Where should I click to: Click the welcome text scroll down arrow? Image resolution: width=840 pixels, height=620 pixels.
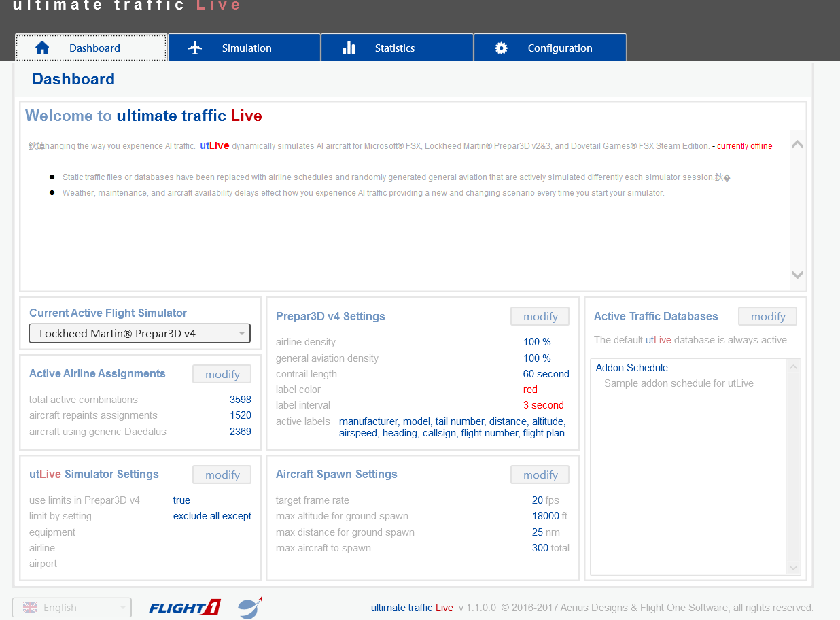click(x=798, y=275)
